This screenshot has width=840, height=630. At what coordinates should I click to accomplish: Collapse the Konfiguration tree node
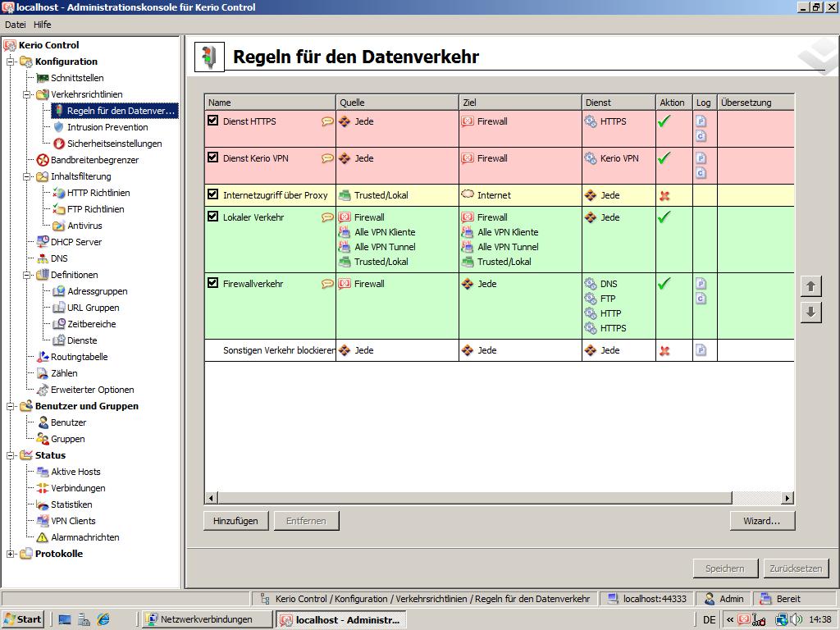tap(10, 62)
